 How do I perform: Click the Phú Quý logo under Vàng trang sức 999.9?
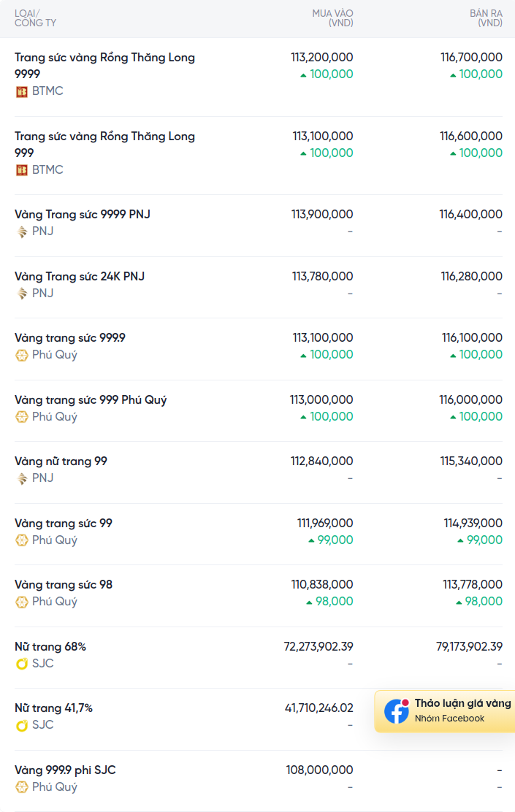click(x=22, y=355)
